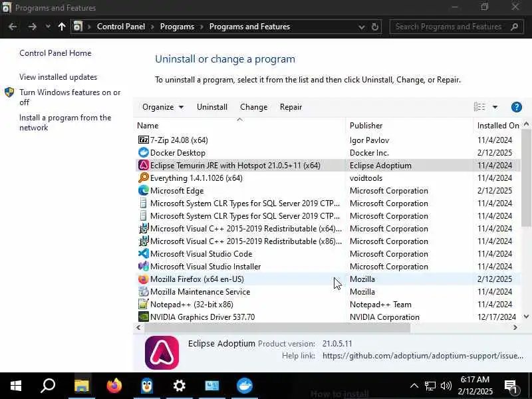Screen dimensions: 532x399
Task: Open Install a program from the network
Action: [65, 122]
